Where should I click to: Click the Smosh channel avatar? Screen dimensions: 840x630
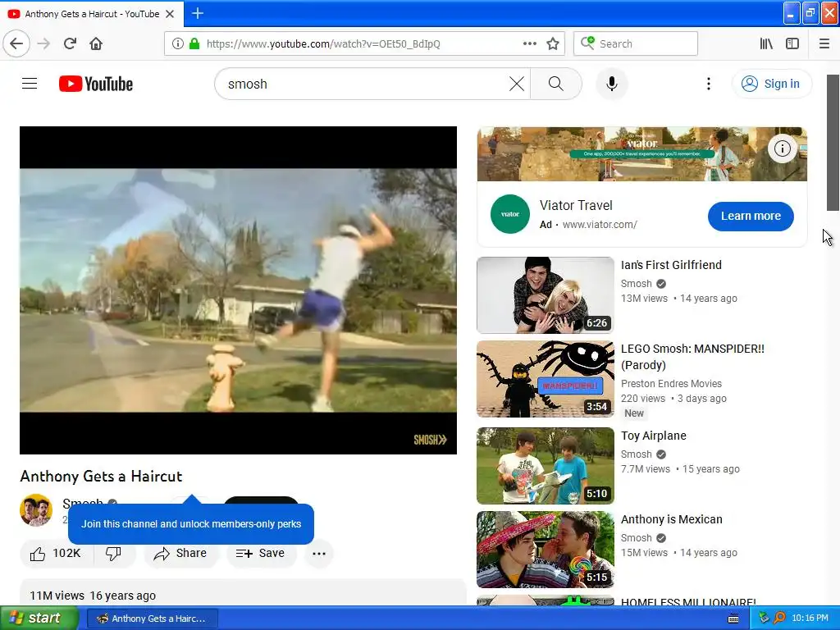(x=36, y=510)
